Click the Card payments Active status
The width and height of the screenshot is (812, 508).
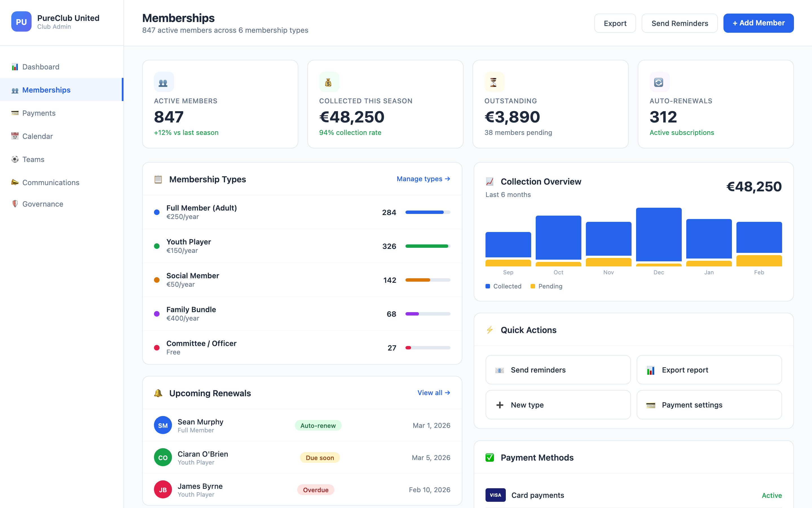coord(772,495)
